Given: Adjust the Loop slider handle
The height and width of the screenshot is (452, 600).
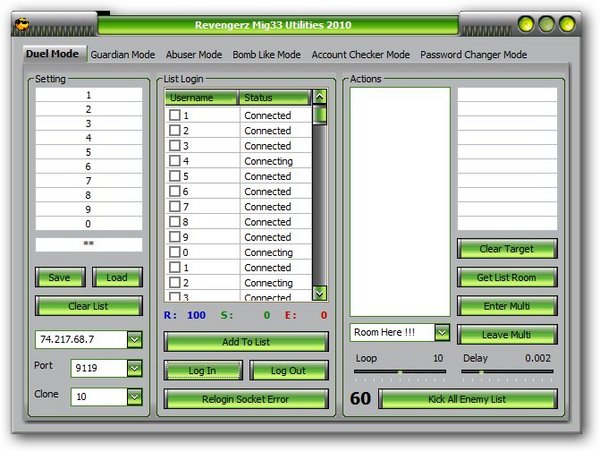Looking at the screenshot, I should [x=400, y=372].
